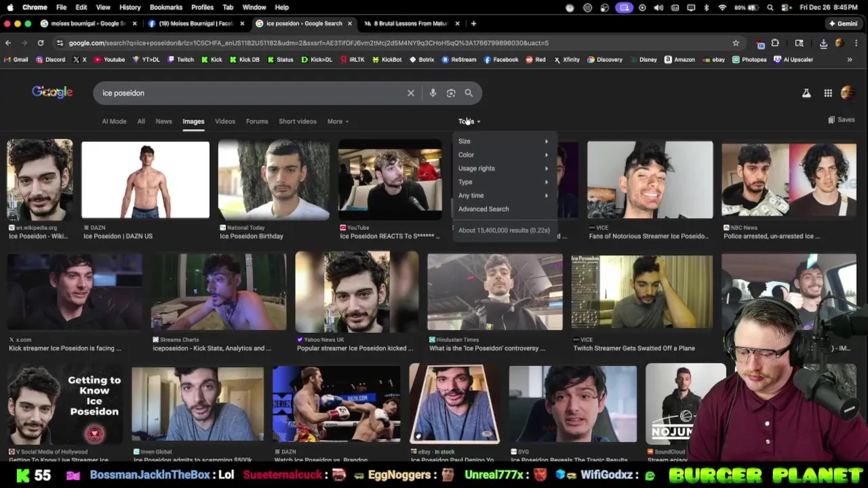Run search with magnifying glass icon
This screenshot has height=488, width=868.
point(469,93)
